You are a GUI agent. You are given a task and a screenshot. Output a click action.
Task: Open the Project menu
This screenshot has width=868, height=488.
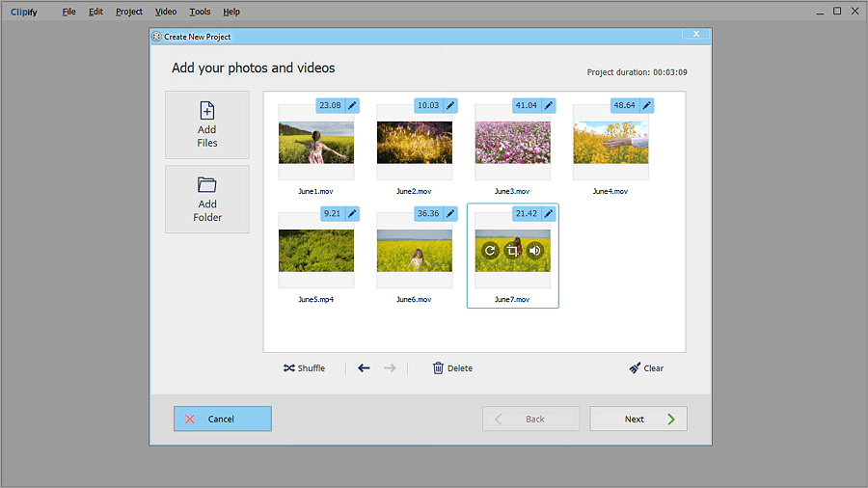coord(129,12)
